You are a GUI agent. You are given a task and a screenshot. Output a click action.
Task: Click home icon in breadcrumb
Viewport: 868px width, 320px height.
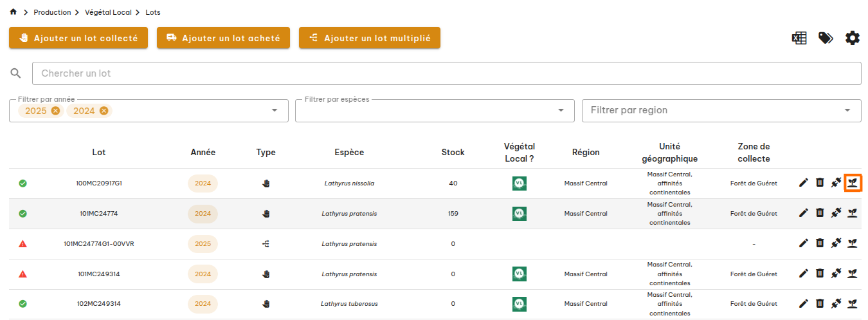pyautogui.click(x=14, y=12)
